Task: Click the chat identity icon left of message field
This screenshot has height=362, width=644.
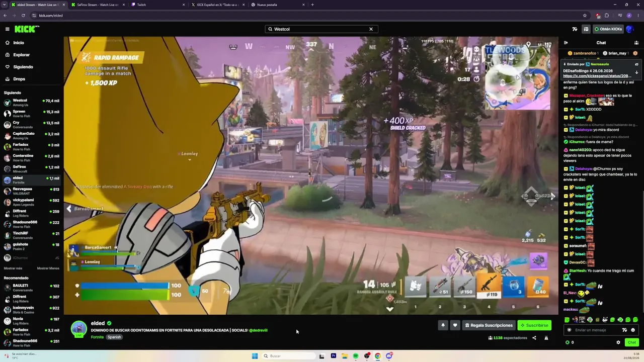Action: pyautogui.click(x=569, y=330)
